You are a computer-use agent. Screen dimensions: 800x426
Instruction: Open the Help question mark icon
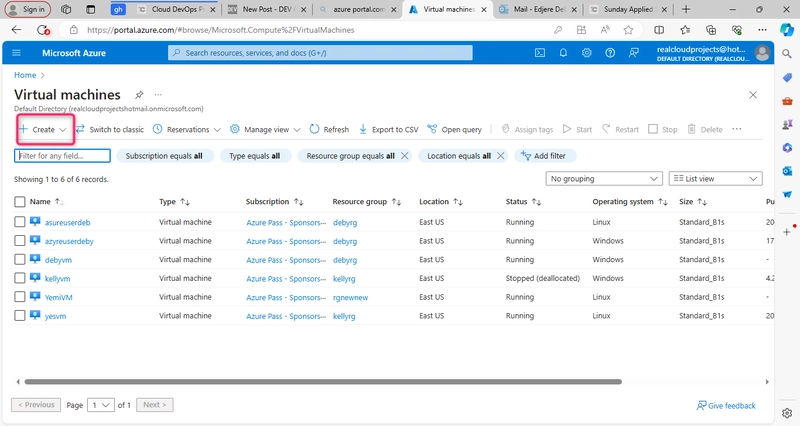(610, 53)
